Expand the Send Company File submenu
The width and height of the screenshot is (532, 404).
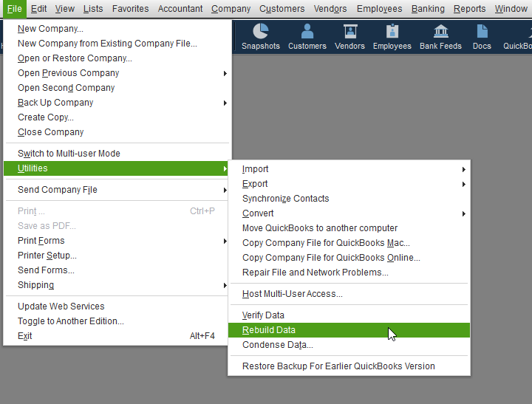tap(117, 190)
